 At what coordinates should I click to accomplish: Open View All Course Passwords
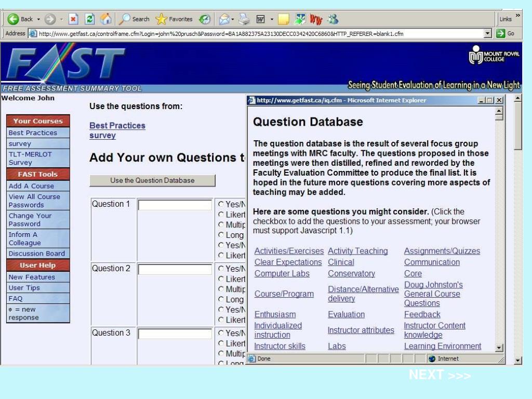[x=38, y=201]
